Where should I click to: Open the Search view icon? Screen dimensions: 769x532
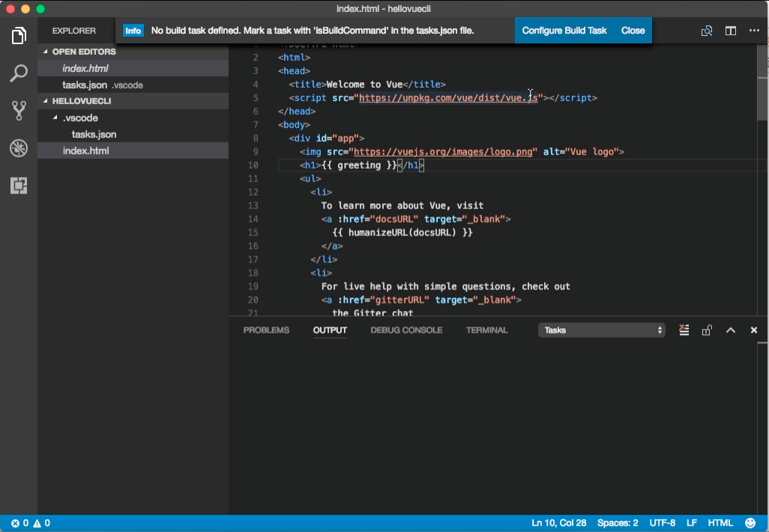point(19,73)
